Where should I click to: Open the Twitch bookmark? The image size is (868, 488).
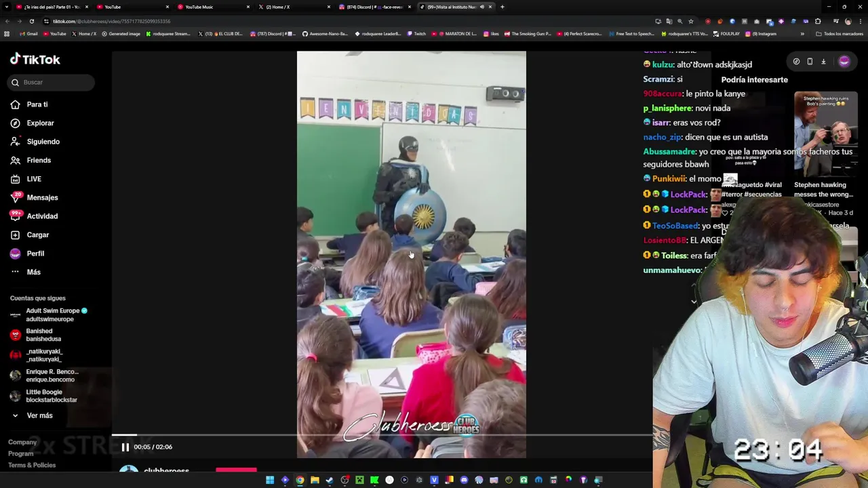pyautogui.click(x=416, y=34)
